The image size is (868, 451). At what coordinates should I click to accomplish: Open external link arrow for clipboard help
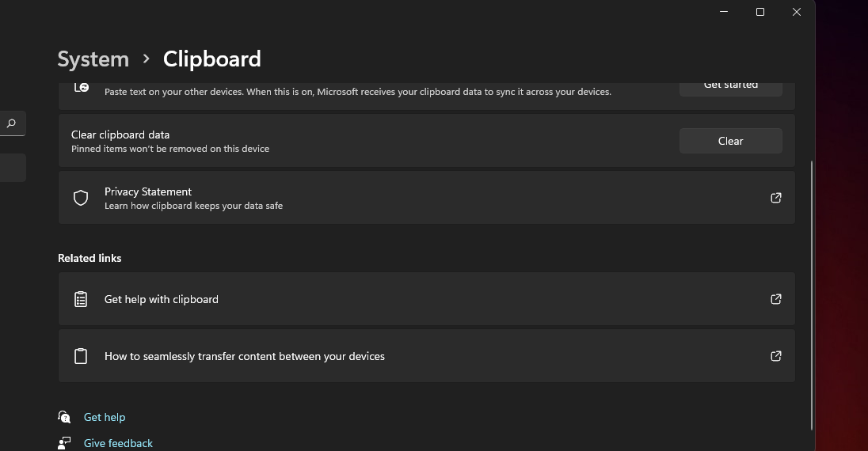point(776,299)
